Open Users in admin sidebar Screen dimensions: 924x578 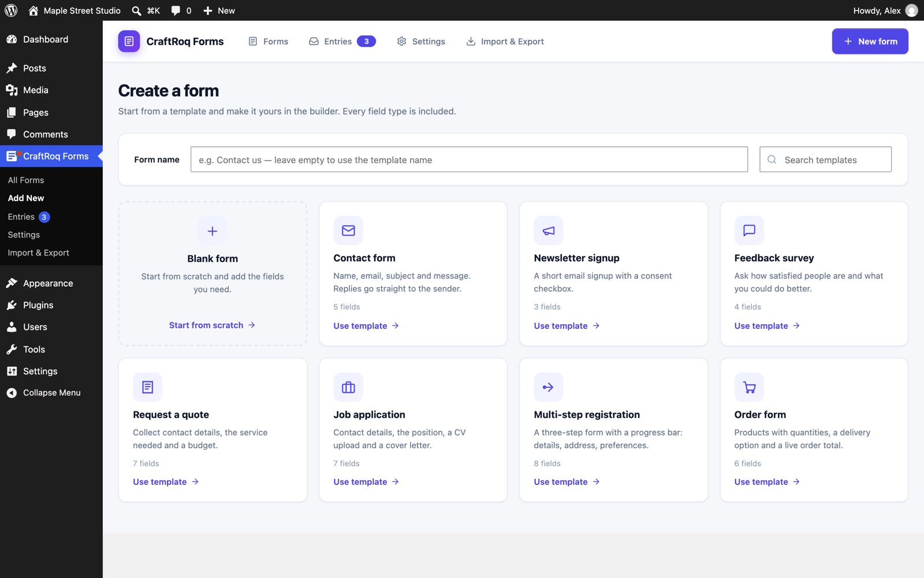coord(51,327)
